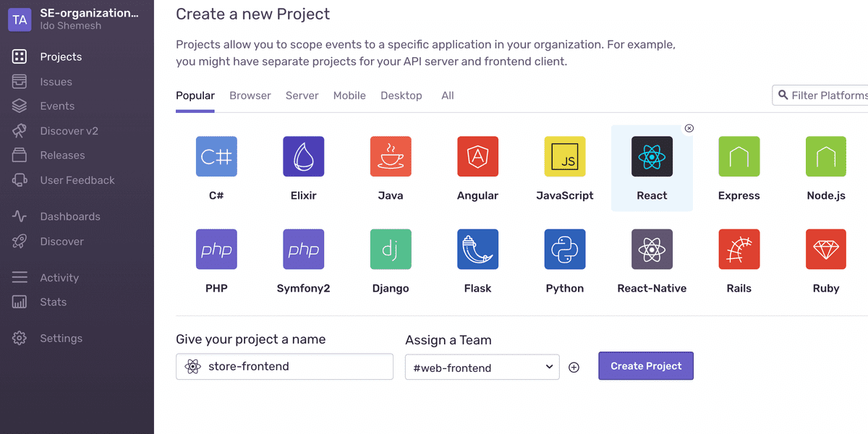
Task: Choose the Ruby platform icon
Action: pyautogui.click(x=826, y=250)
